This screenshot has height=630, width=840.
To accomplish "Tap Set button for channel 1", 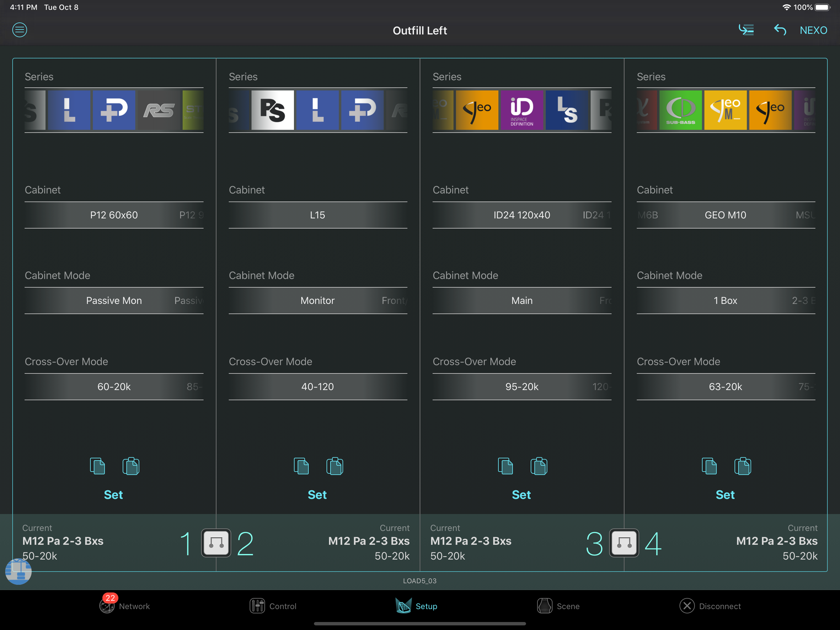I will [113, 495].
